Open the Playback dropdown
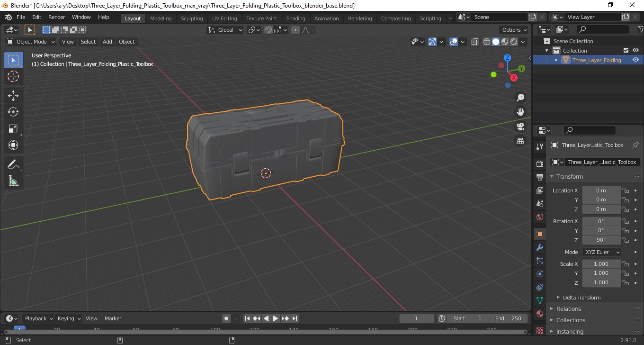Image resolution: width=644 pixels, height=345 pixels. [39, 318]
